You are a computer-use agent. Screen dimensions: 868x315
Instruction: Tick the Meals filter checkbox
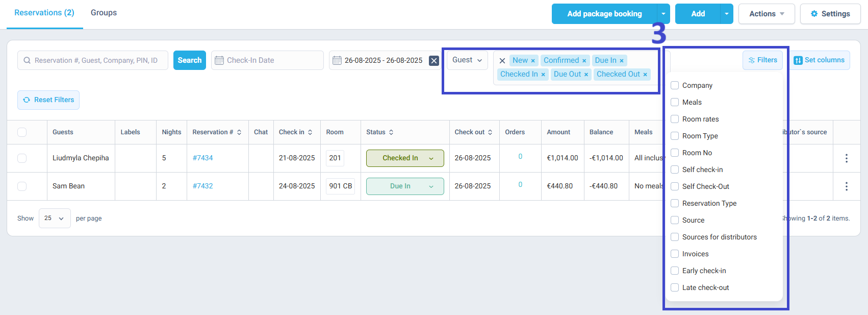tap(675, 102)
